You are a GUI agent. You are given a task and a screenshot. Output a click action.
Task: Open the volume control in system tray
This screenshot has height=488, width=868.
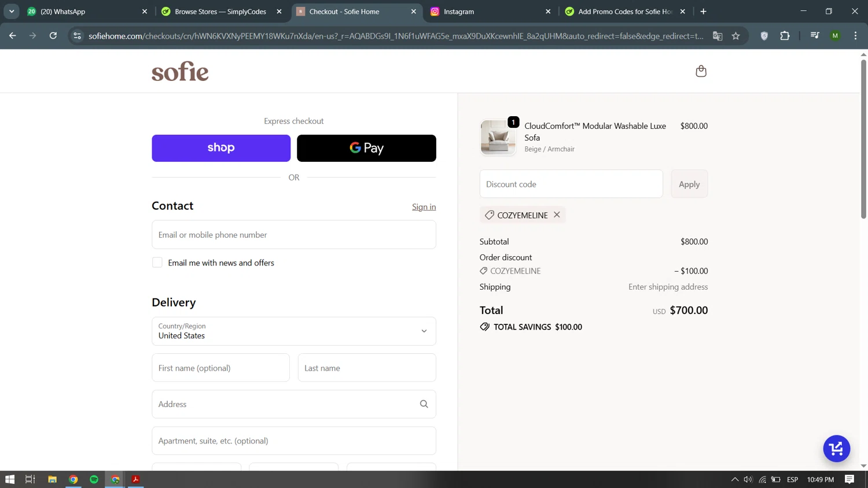pos(748,479)
